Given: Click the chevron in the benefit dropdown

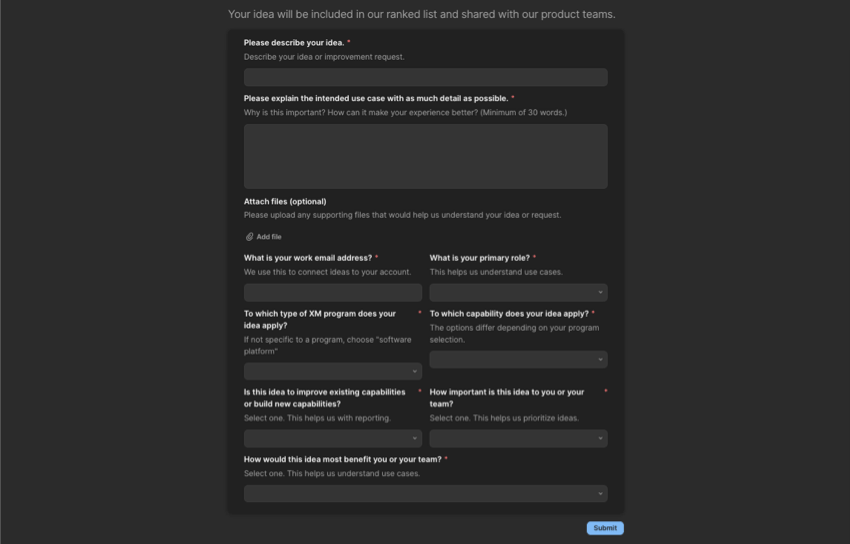Looking at the screenshot, I should (x=600, y=494).
